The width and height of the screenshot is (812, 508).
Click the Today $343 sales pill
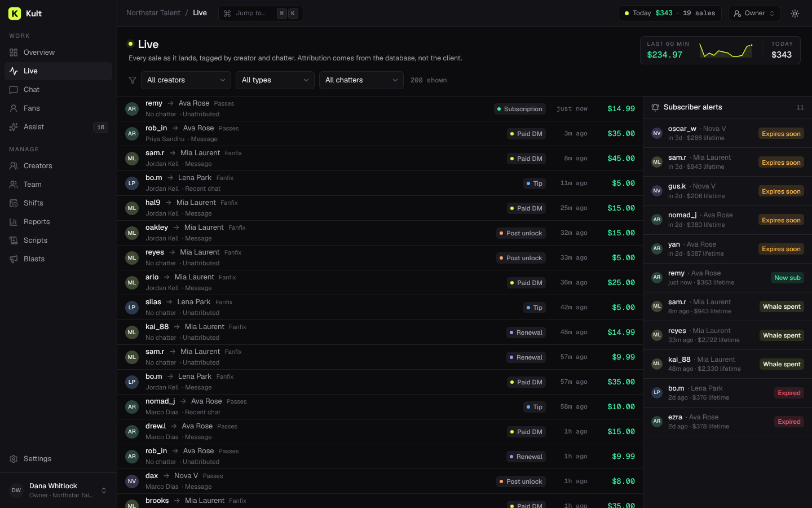(670, 14)
